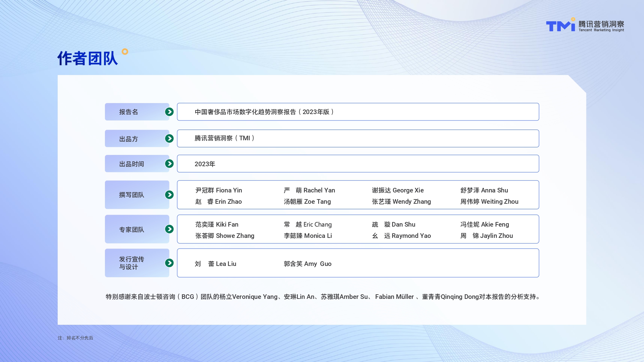Click the green arrow beside 撰写团队

[x=169, y=195]
